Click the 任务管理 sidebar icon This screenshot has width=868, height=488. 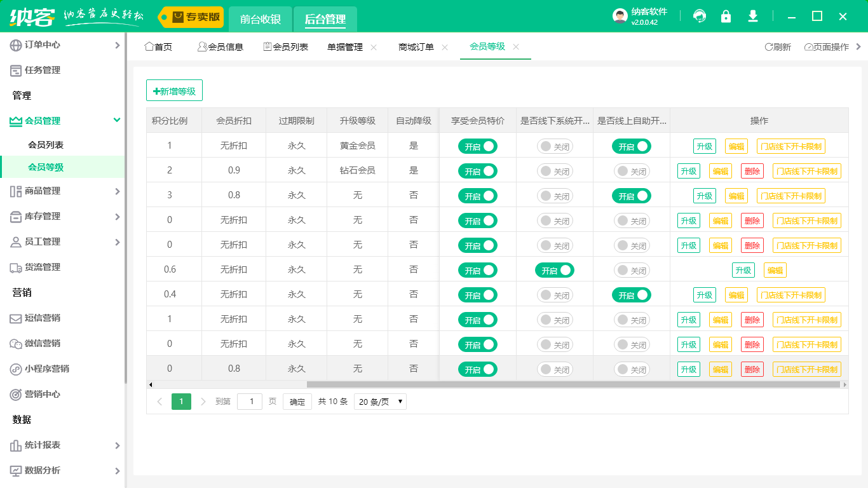(x=16, y=71)
